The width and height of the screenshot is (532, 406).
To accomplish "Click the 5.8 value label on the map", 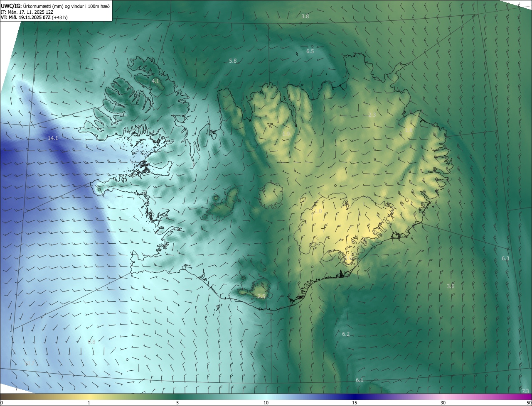I will (x=233, y=61).
